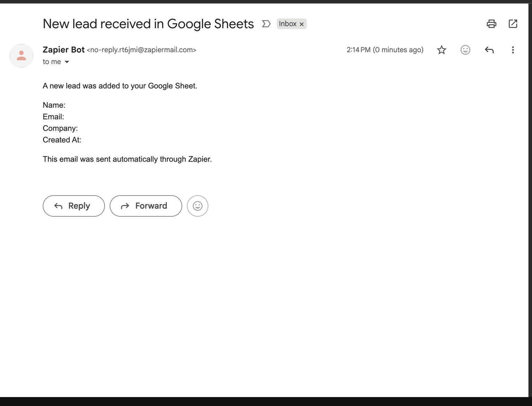The width and height of the screenshot is (532, 406).
Task: Click the Inbox label chip
Action: (x=287, y=24)
